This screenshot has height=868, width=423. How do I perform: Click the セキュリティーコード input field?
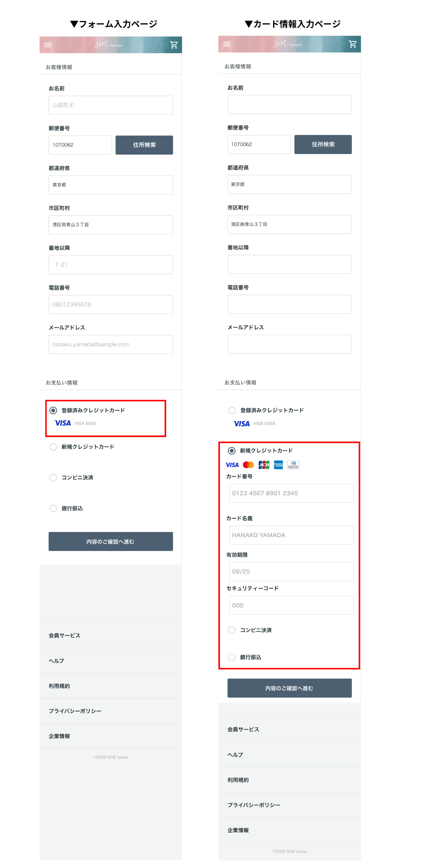291,605
